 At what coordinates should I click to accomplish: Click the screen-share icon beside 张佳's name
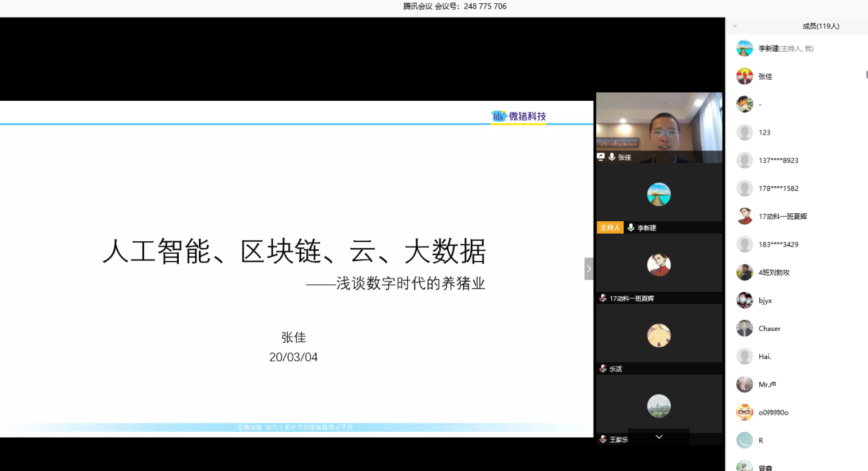click(601, 157)
